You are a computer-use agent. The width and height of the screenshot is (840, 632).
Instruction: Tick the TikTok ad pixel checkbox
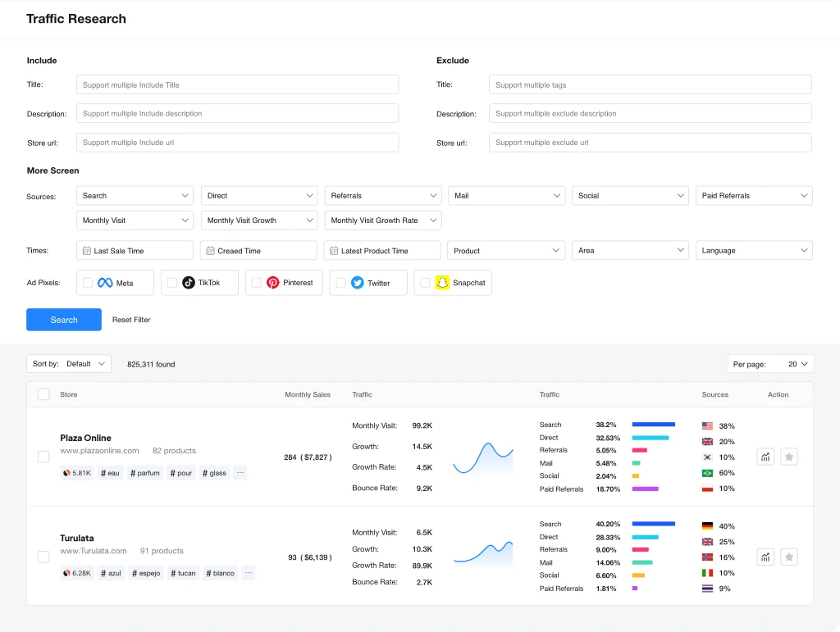point(172,283)
